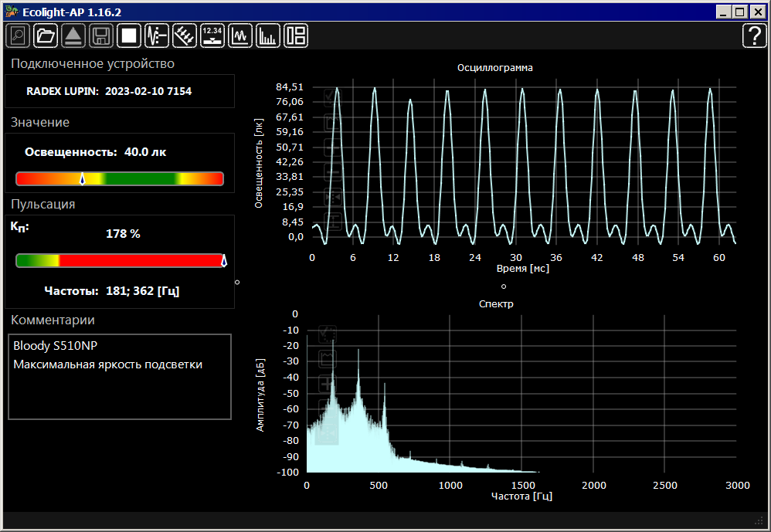Screen dimensions: 771x532
Task: Minimize the Ecolight-AP window
Action: coord(723,12)
